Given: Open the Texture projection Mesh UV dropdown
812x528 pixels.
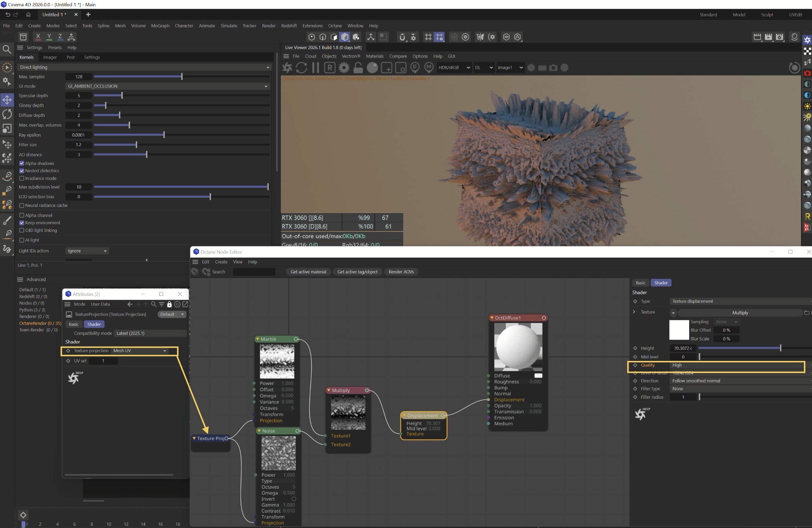Looking at the screenshot, I should (x=140, y=351).
